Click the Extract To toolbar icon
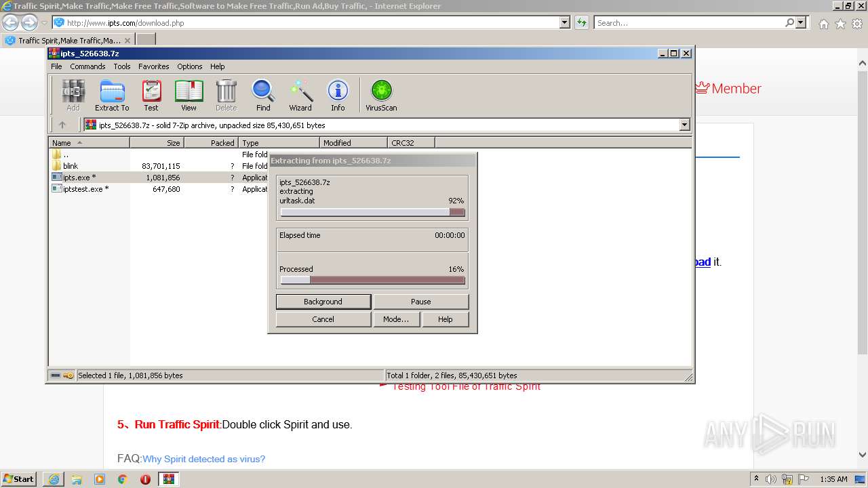The image size is (868, 488). click(x=112, y=95)
